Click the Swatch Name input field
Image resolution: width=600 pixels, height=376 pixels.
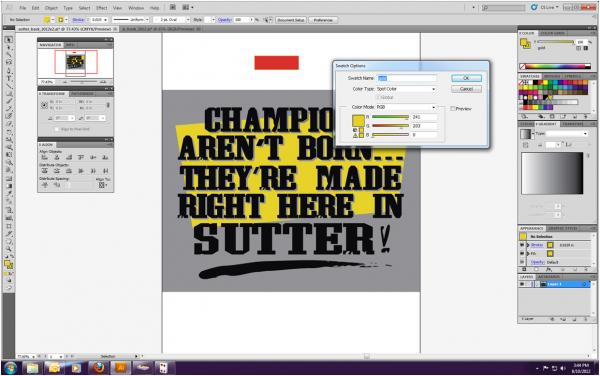[x=407, y=78]
